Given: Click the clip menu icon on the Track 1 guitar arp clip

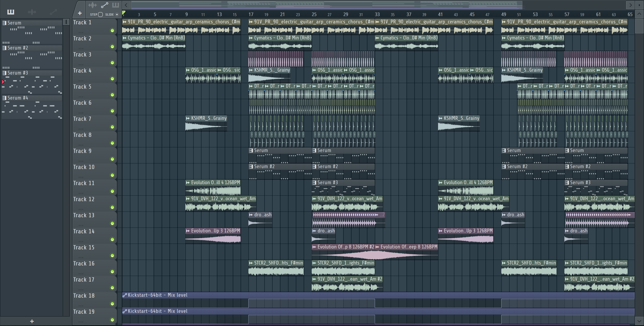Looking at the screenshot, I should coord(125,22).
